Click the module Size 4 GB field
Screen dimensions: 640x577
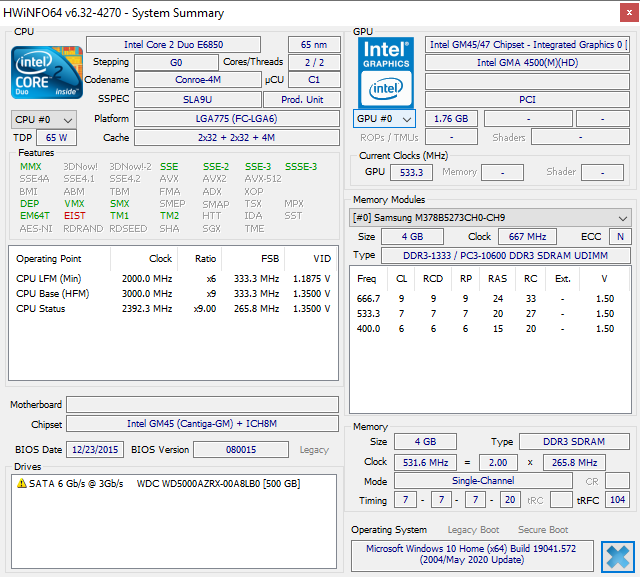[412, 236]
